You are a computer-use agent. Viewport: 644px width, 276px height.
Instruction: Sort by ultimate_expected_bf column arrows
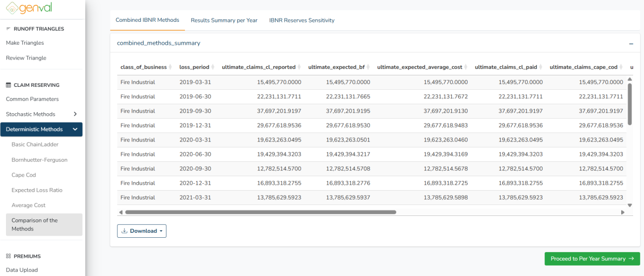pos(368,67)
